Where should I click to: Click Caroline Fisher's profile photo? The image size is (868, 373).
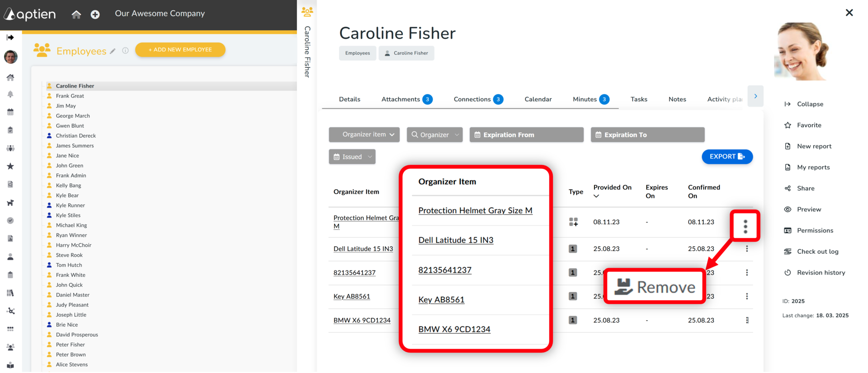(802, 51)
